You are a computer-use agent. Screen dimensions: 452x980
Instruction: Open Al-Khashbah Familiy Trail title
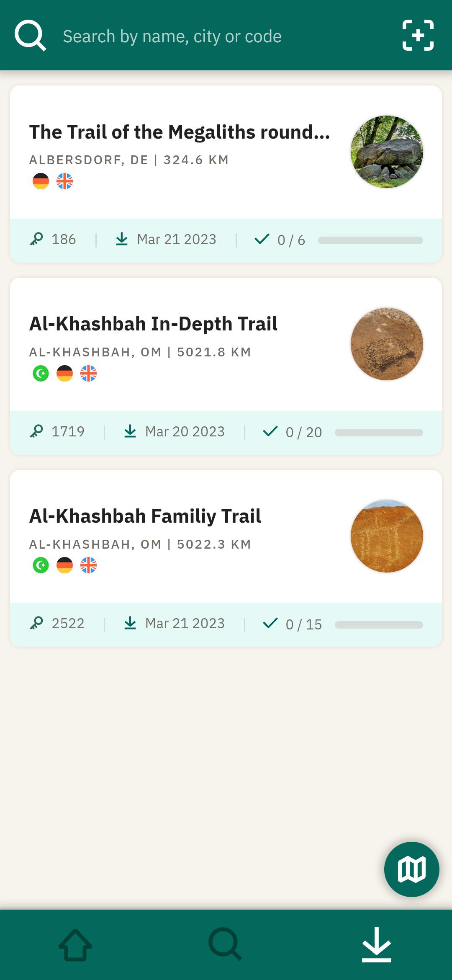click(145, 516)
